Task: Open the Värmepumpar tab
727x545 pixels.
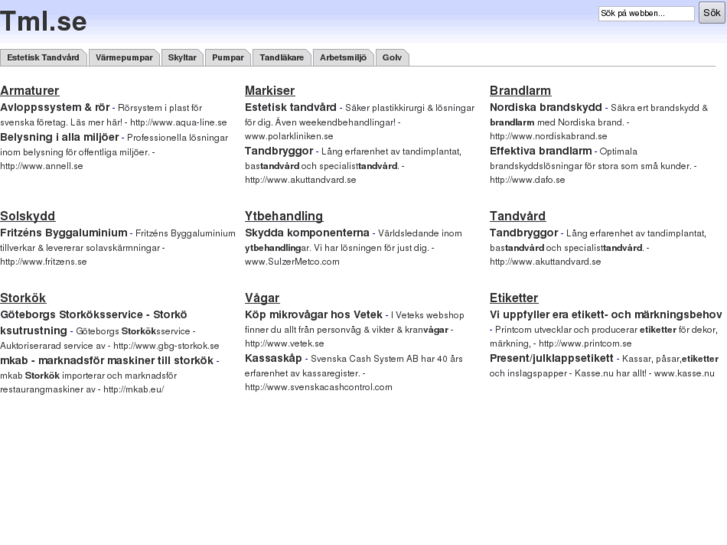Action: coord(124,58)
